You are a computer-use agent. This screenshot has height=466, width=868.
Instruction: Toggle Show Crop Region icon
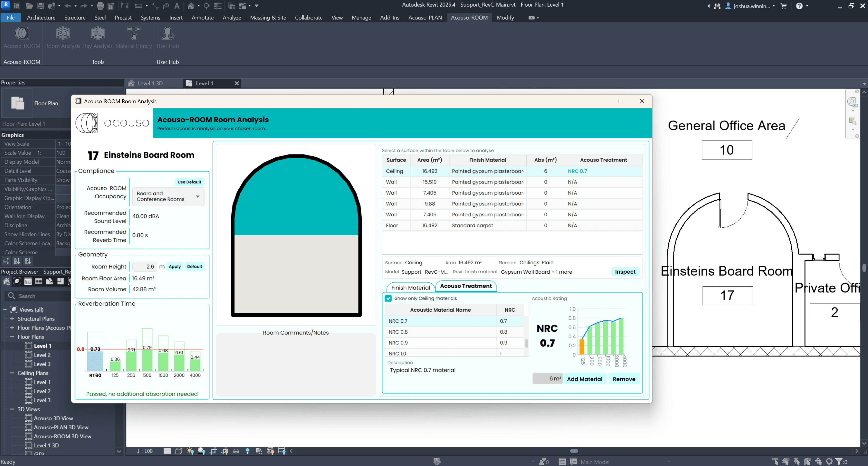pos(225,451)
